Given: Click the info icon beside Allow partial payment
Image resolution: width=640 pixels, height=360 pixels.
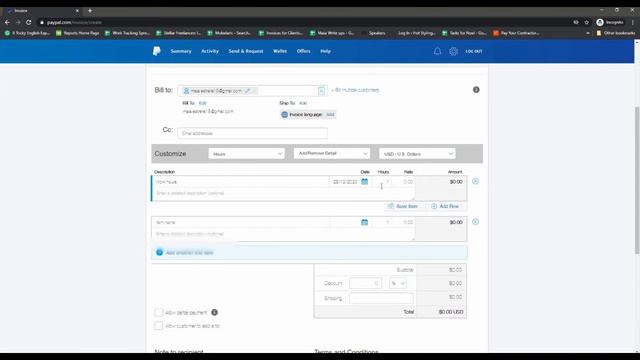Looking at the screenshot, I should click(x=214, y=312).
